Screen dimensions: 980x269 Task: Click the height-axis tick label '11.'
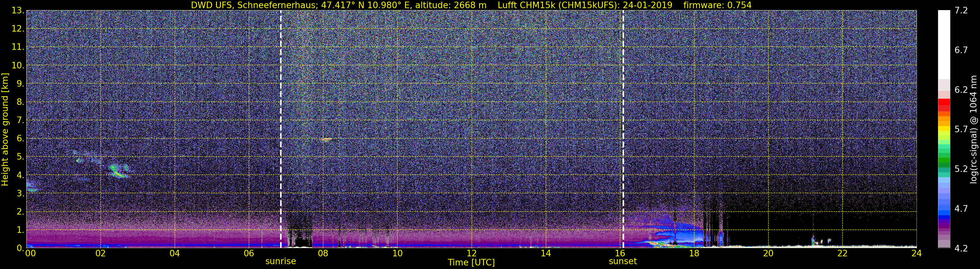[x=18, y=47]
